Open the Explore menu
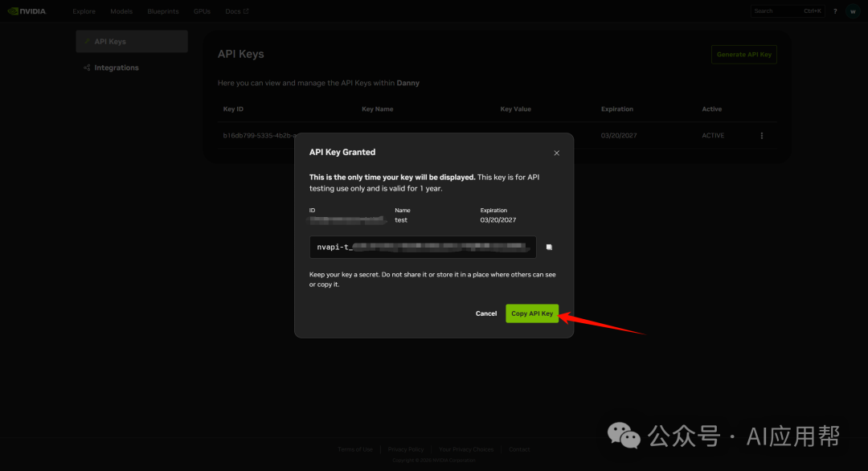The image size is (868, 471). tap(84, 11)
